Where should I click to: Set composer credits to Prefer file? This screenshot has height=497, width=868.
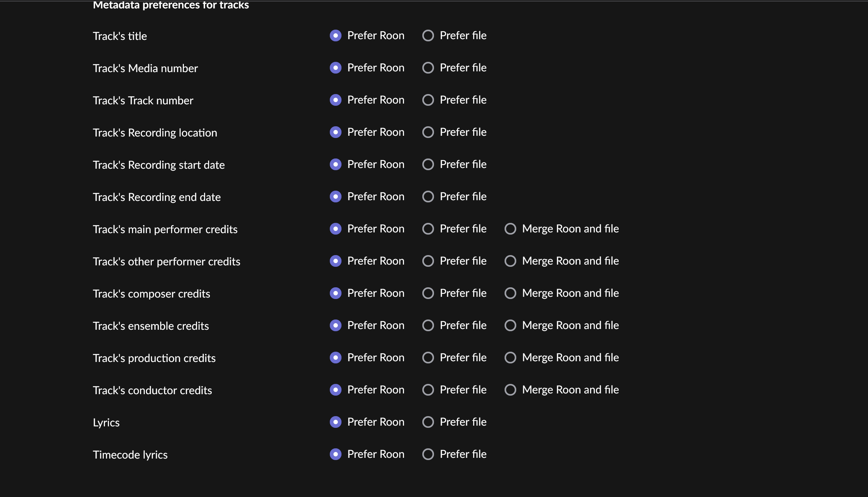428,293
